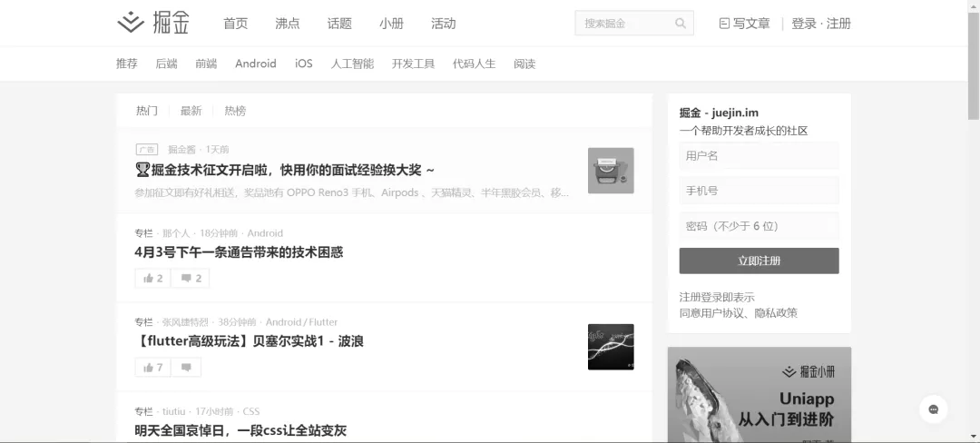Open the 首页 nav item
Image resolution: width=980 pixels, height=443 pixels.
236,24
